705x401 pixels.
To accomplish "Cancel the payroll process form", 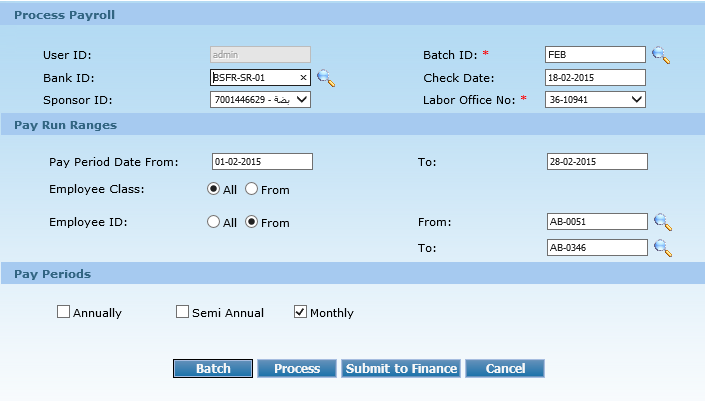I will 504,368.
